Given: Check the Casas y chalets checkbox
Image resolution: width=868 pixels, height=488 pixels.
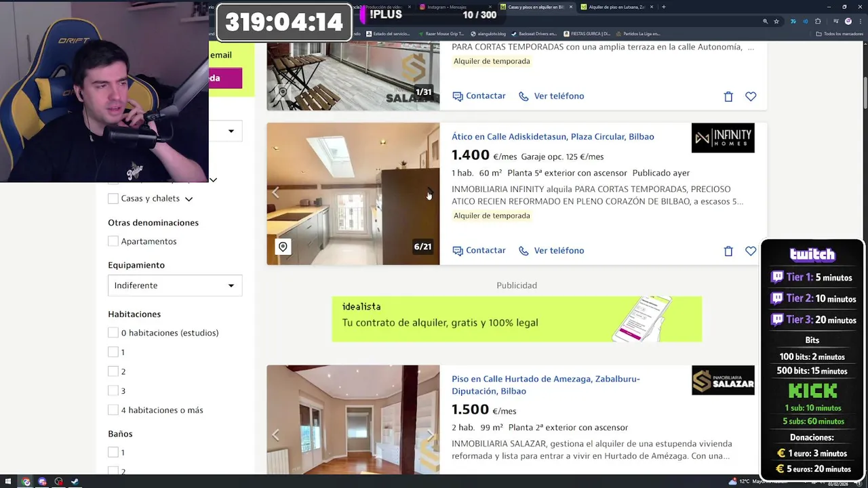Looking at the screenshot, I should pyautogui.click(x=113, y=199).
